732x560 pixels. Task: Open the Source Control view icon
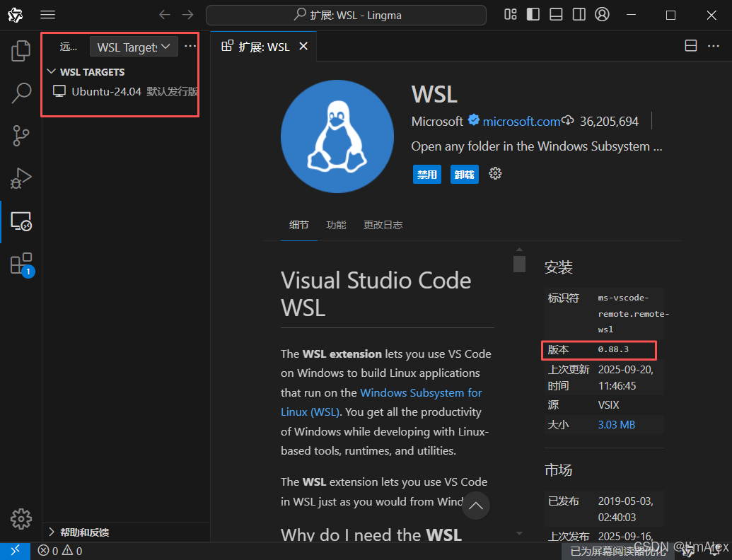[x=21, y=136]
